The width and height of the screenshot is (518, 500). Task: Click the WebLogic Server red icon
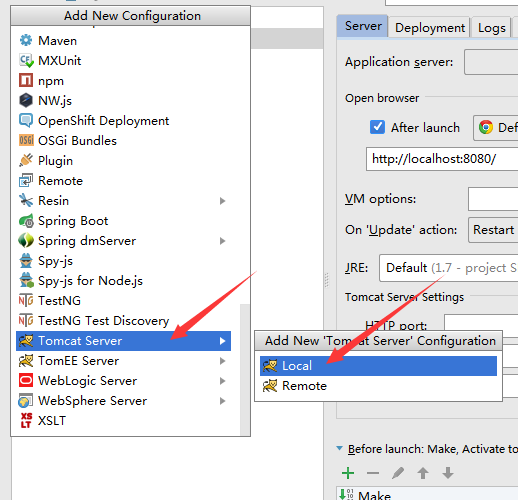pos(26,381)
